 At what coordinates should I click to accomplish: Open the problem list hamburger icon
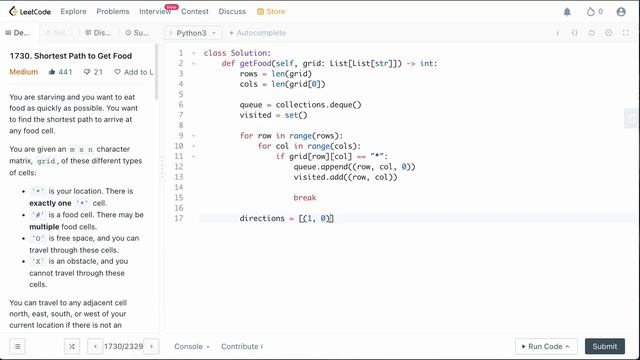(17, 346)
